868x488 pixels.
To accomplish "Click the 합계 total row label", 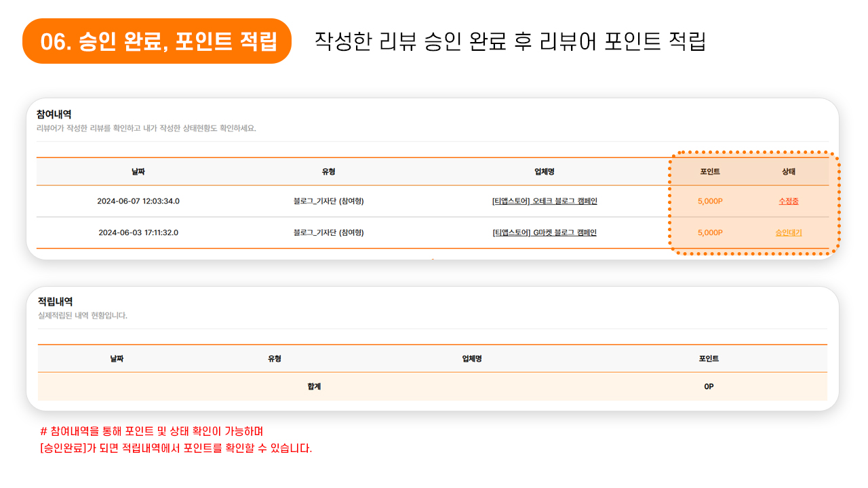I will [314, 387].
